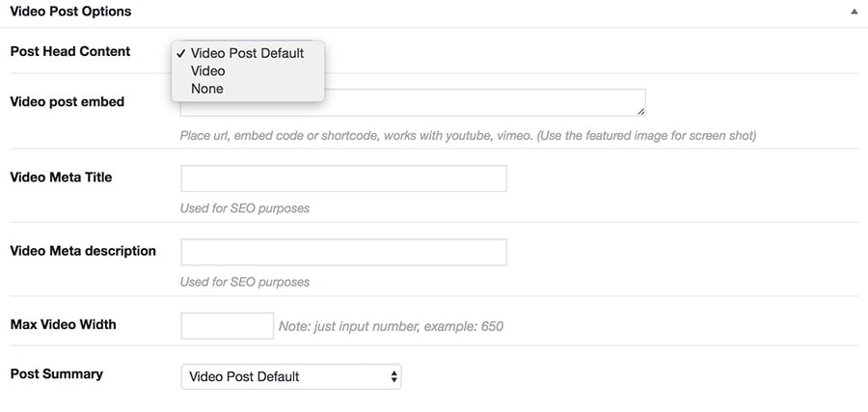
Task: Click the Post Head Content label
Action: click(x=69, y=51)
